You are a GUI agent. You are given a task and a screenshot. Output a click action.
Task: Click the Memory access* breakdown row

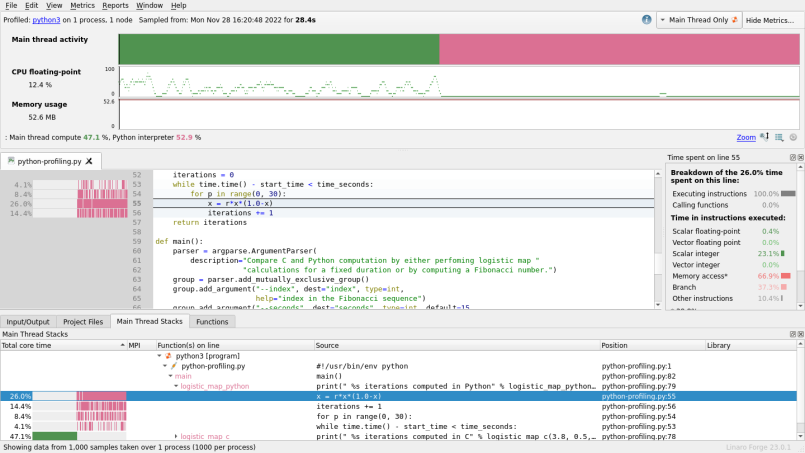click(731, 276)
